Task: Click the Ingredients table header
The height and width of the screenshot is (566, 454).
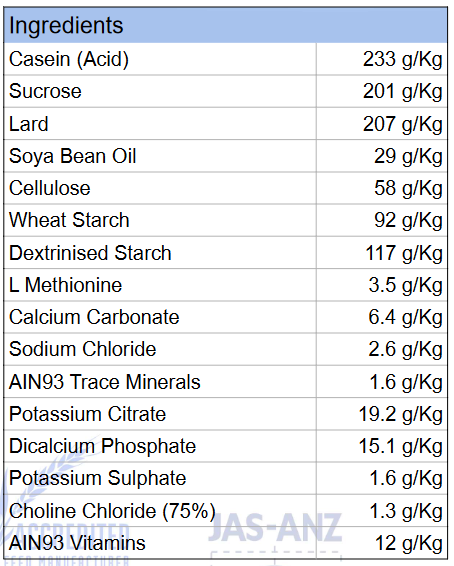Action: tap(226, 26)
